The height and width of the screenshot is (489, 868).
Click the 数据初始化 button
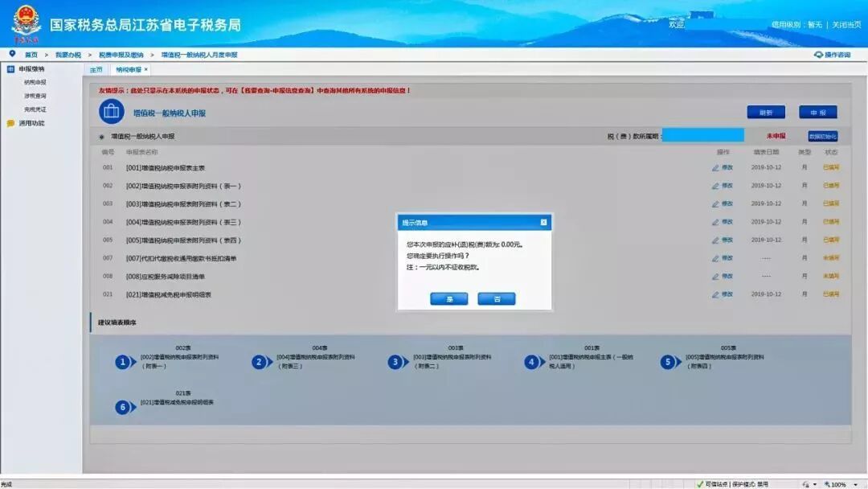822,136
